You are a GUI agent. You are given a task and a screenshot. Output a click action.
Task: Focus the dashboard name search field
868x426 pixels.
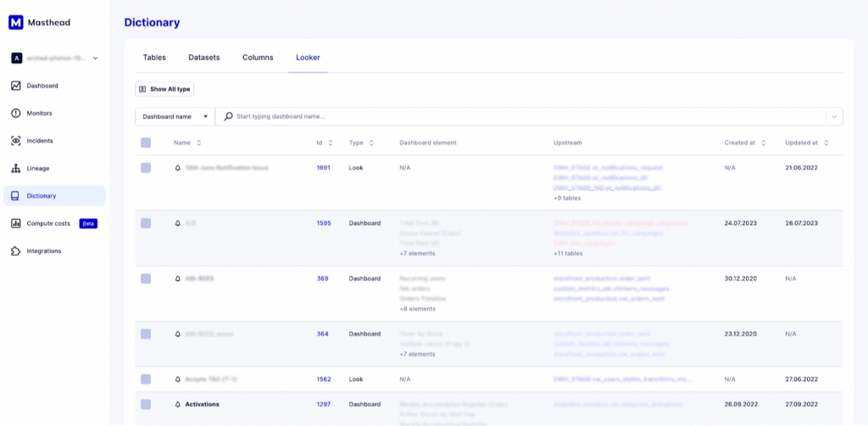tap(526, 116)
